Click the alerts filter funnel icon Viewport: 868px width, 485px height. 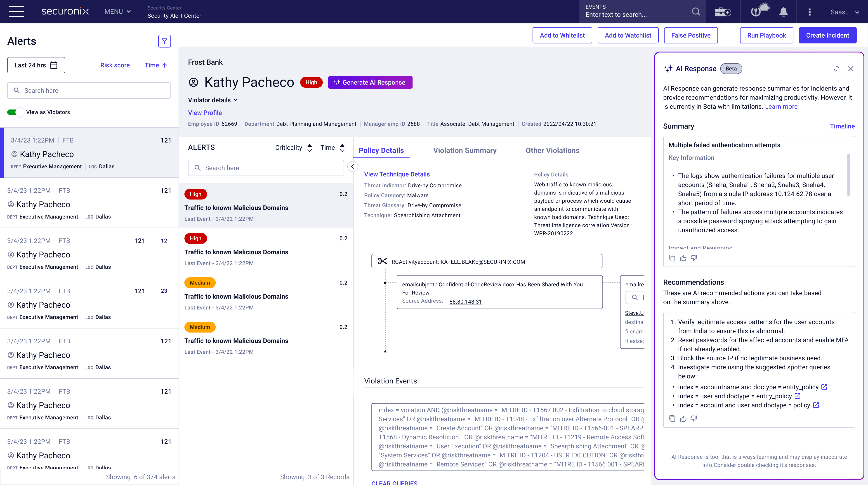tap(164, 41)
